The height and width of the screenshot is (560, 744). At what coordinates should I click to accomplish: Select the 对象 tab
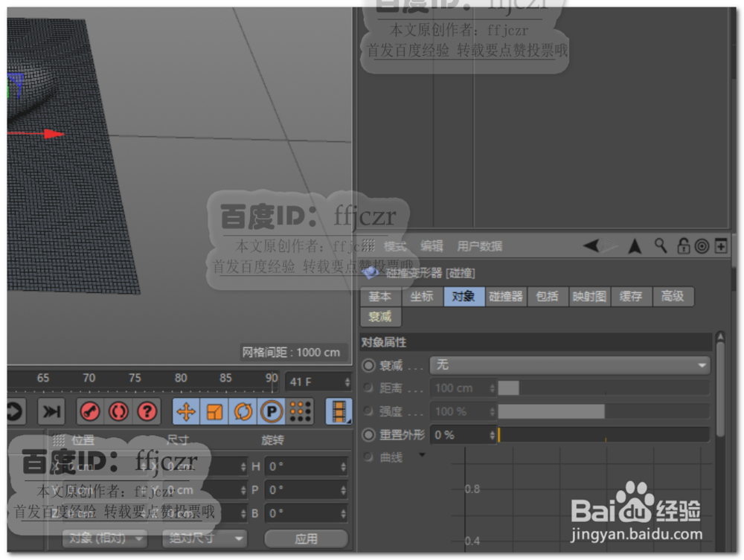click(464, 296)
